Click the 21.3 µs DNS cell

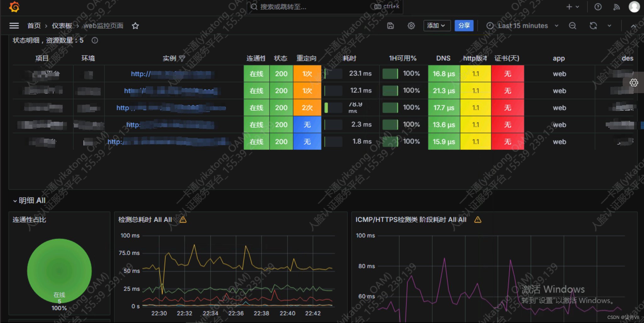tap(444, 91)
